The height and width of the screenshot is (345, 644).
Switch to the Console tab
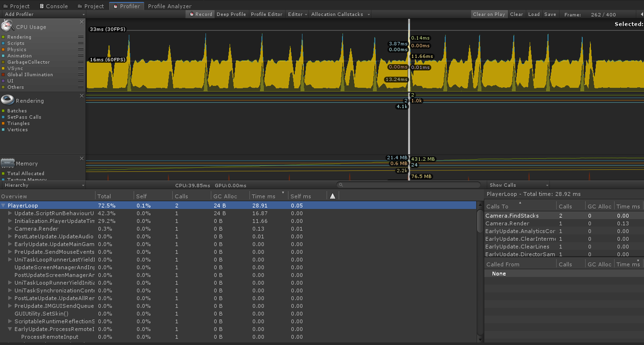click(x=54, y=6)
